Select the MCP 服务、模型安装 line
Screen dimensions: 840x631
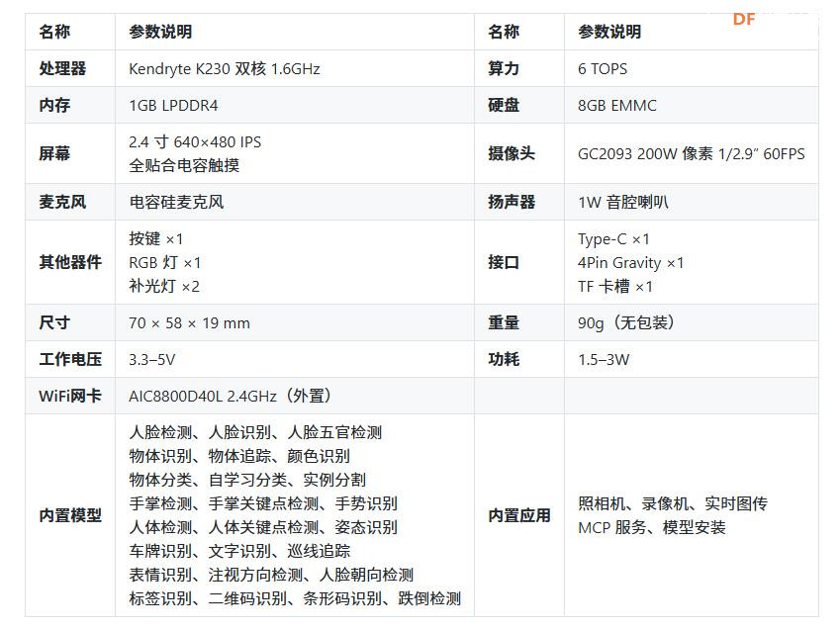[651, 527]
